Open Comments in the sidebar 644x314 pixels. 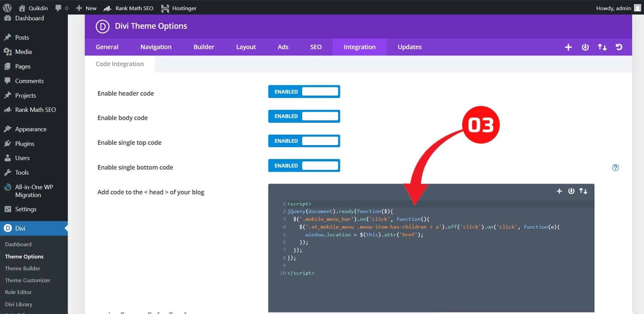[29, 81]
